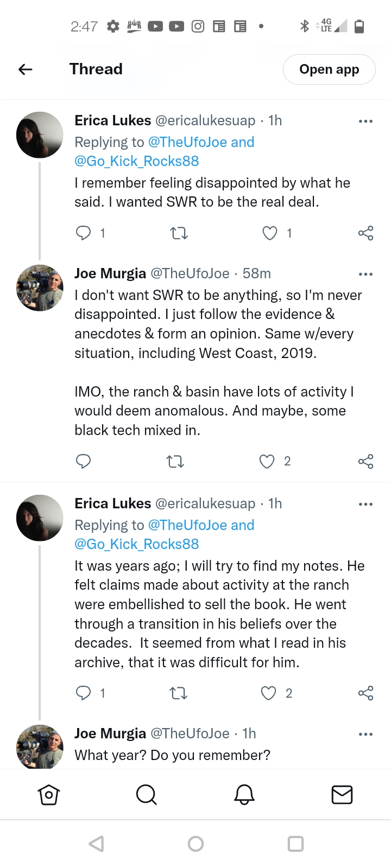Tap the back arrow in Thread header
391x868 pixels.
(26, 69)
